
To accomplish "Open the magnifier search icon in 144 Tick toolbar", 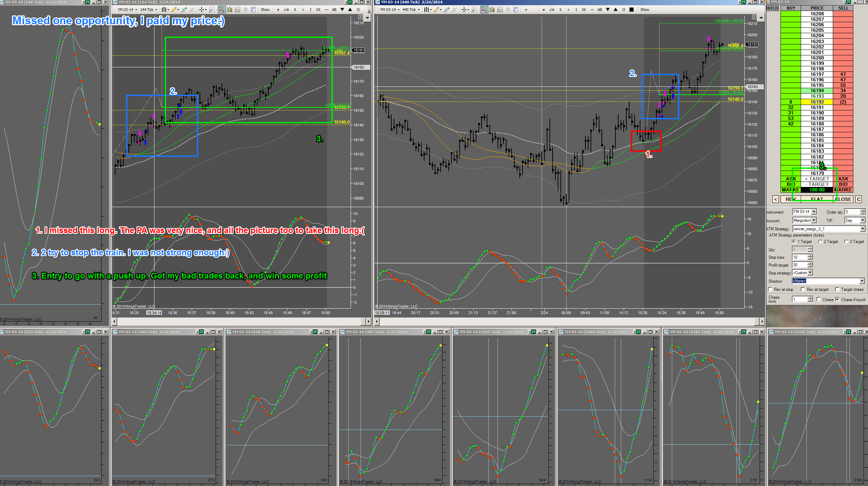I will coord(212,10).
